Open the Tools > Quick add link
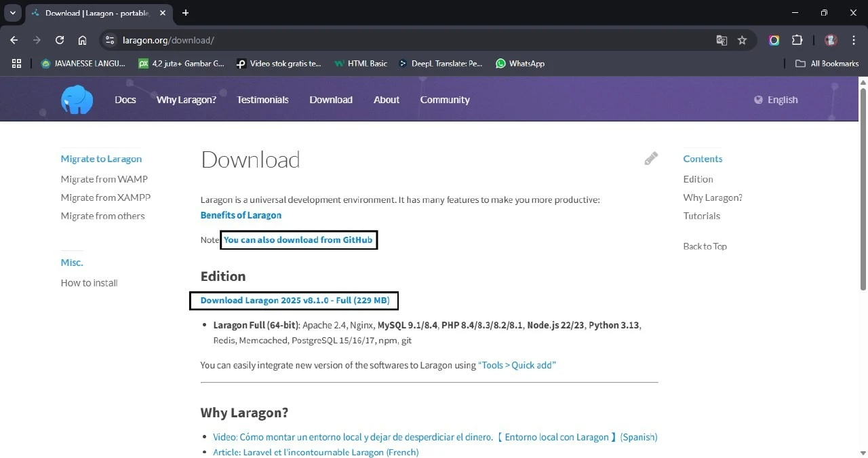Image resolution: width=868 pixels, height=458 pixels. [517, 365]
